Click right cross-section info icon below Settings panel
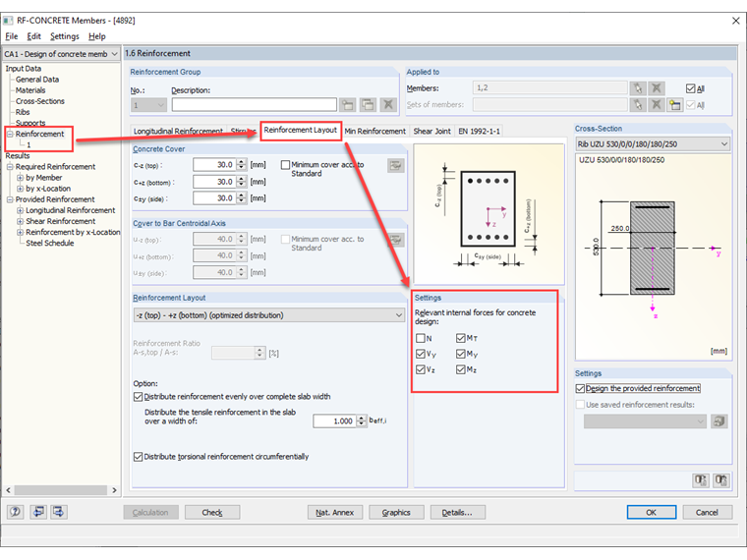This screenshot has width=747, height=560. pos(720,480)
